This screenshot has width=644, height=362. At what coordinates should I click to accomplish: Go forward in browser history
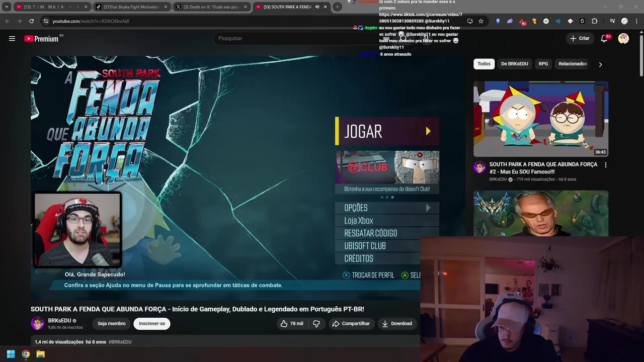pos(19,21)
